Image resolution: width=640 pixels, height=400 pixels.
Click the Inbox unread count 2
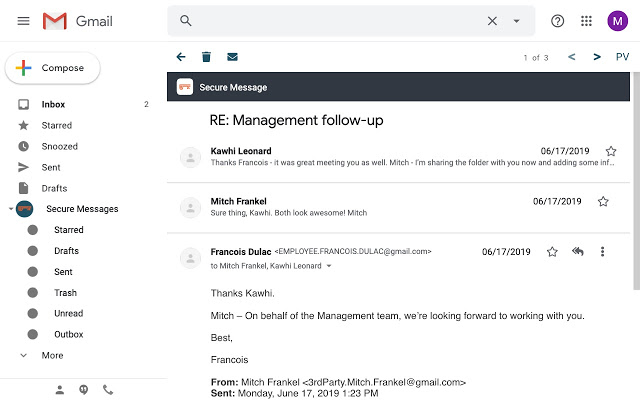146,104
